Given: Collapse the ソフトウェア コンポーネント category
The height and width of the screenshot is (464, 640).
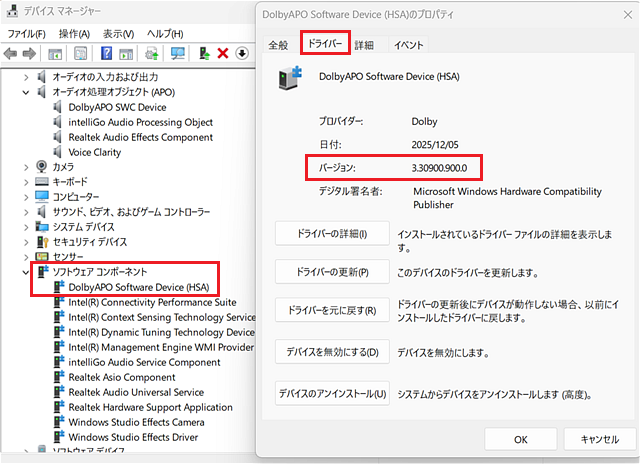Looking at the screenshot, I should (26, 272).
